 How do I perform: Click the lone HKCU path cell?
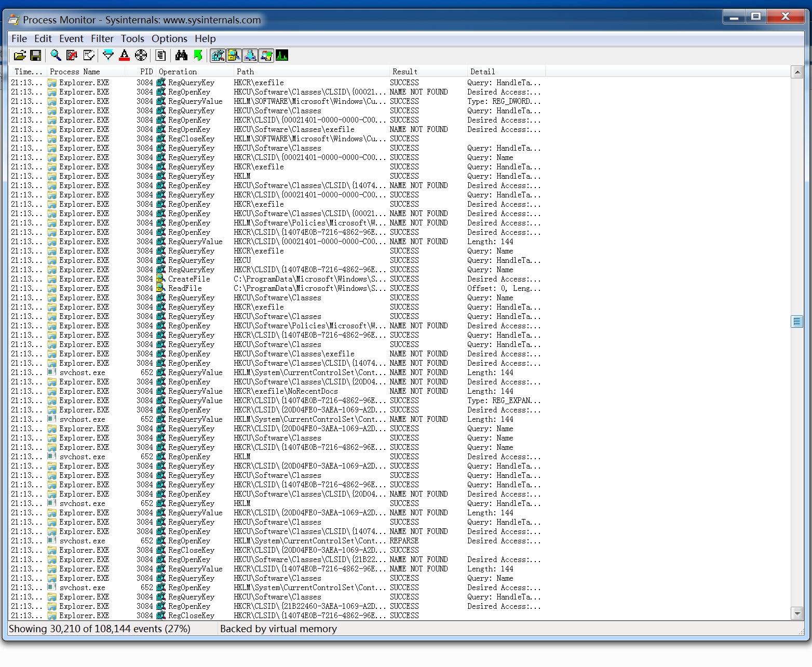point(242,260)
